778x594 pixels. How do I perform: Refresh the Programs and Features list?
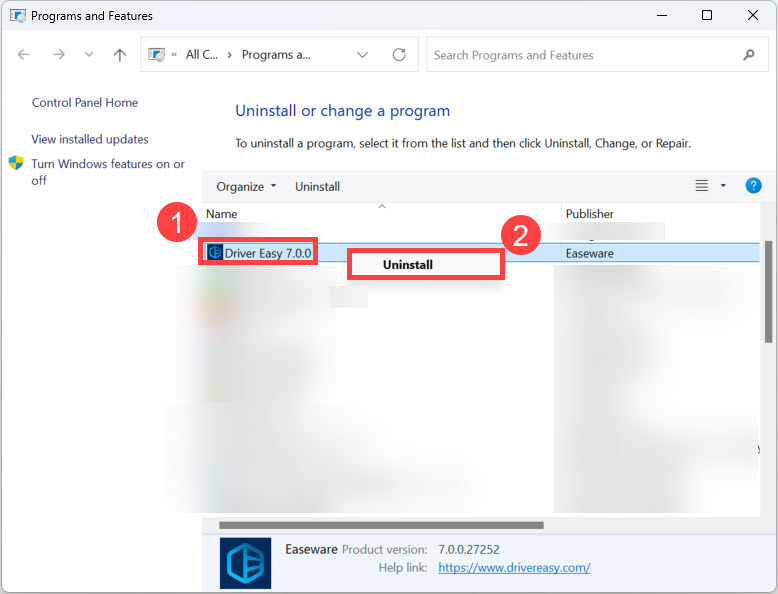pos(399,55)
